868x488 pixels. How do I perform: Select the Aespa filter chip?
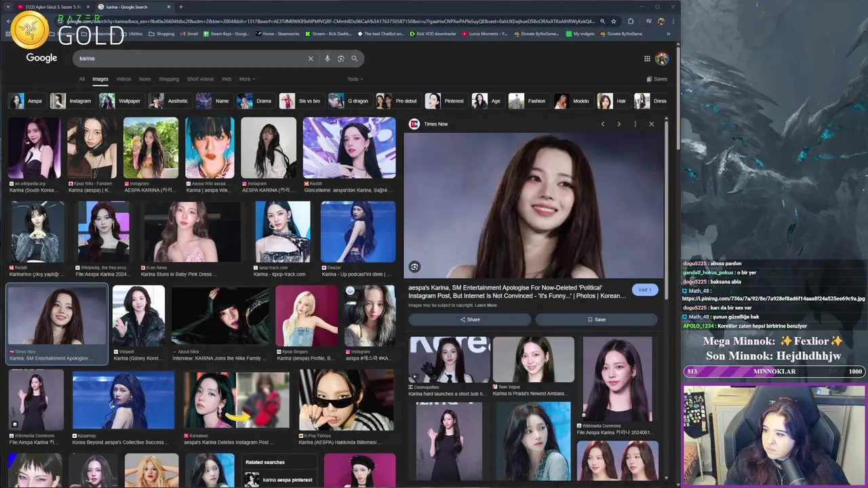point(26,101)
